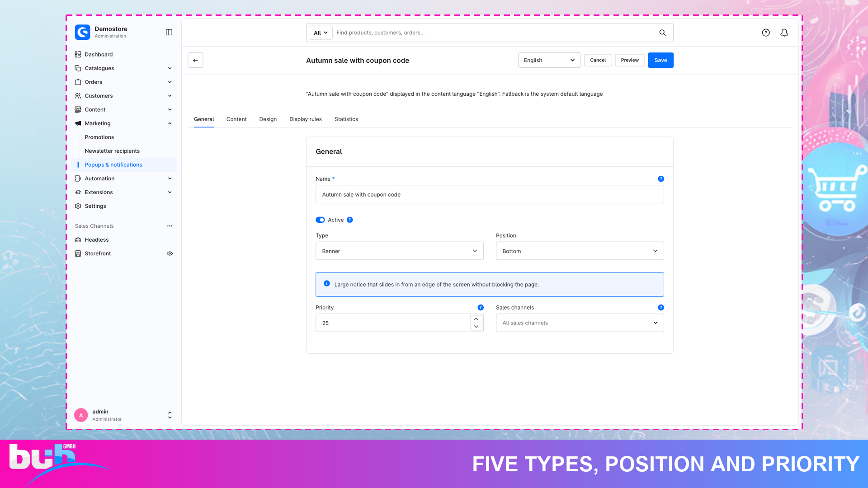Viewport: 868px width, 488px height.
Task: Increase the Priority value
Action: (476, 319)
